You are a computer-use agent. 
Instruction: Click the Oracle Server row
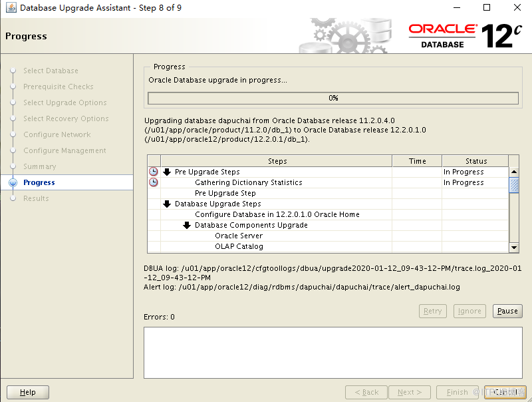point(328,236)
